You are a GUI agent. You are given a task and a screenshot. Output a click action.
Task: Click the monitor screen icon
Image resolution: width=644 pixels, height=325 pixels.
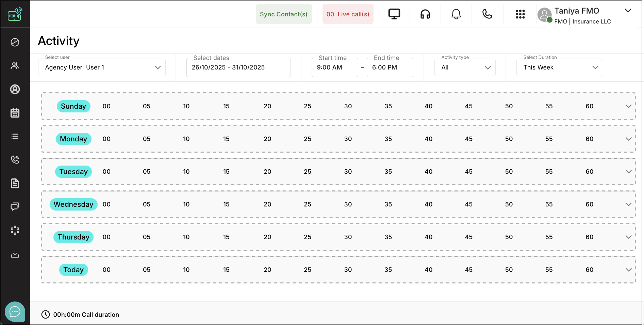point(394,14)
